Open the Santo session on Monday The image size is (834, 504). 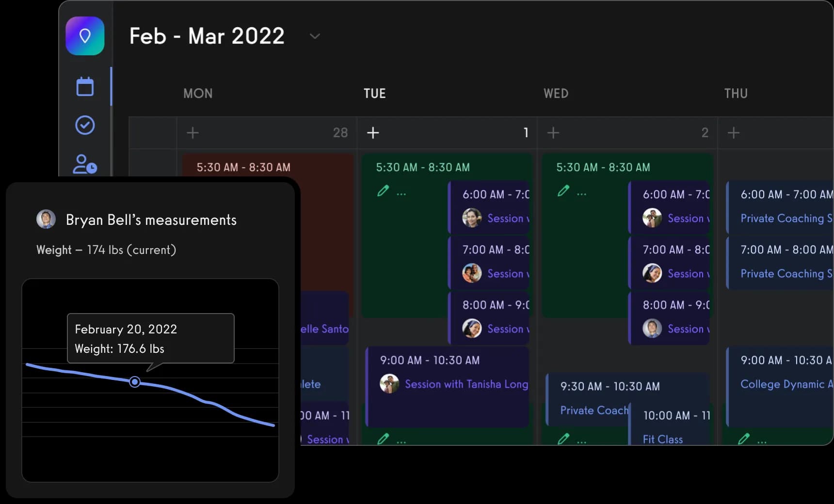tap(324, 318)
